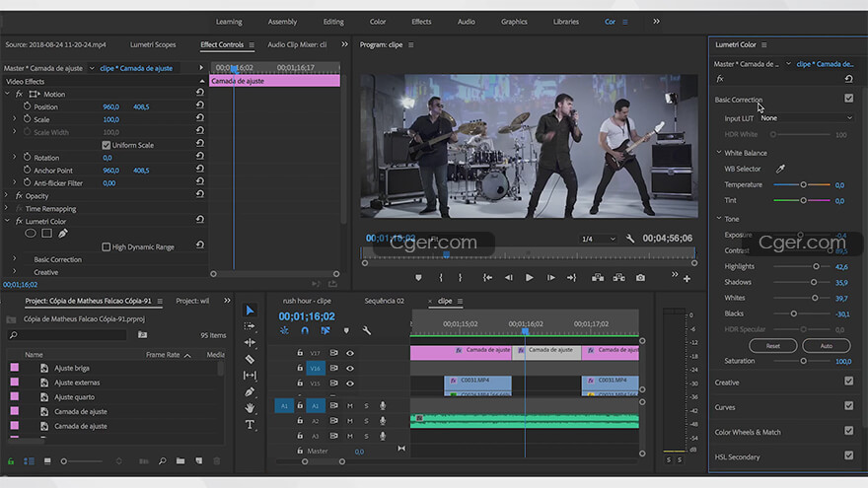Create ellipse mask under Lumetri Color

point(31,234)
